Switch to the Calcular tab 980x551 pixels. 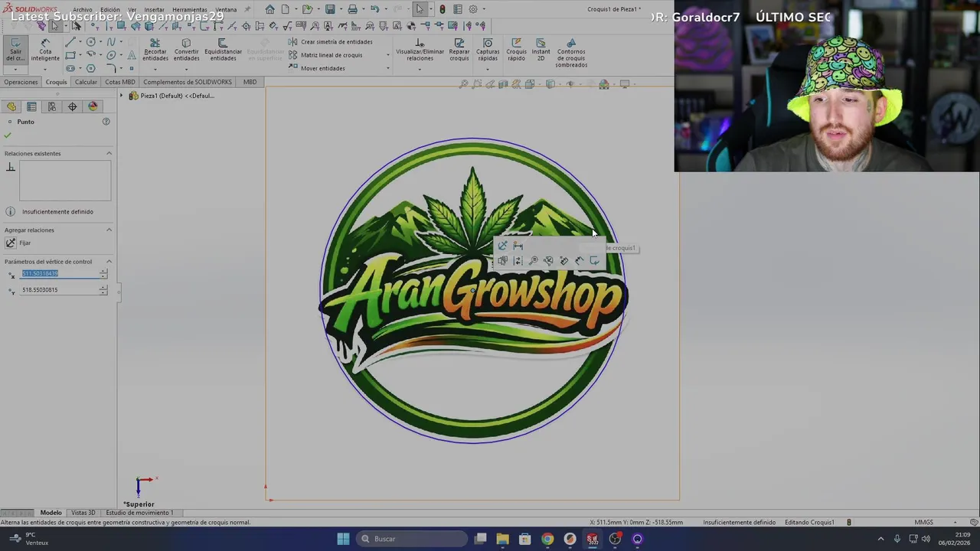(86, 82)
